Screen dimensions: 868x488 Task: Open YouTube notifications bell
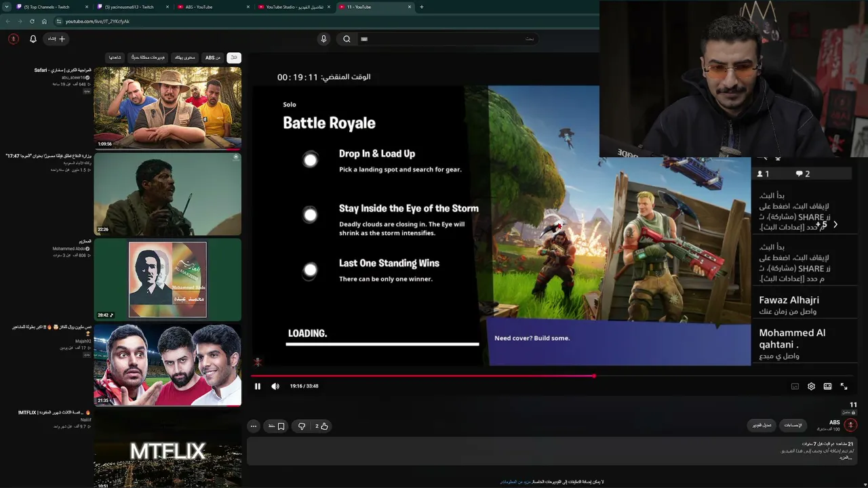(33, 39)
